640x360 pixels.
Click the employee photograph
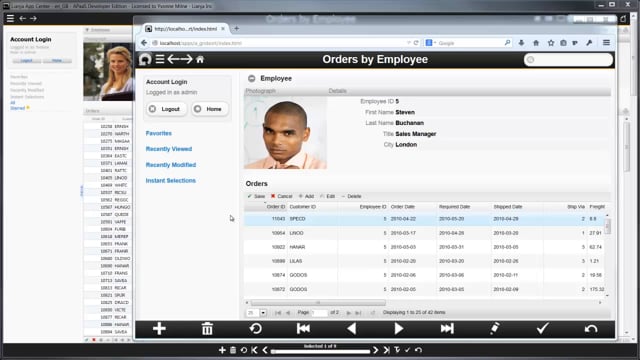click(285, 132)
